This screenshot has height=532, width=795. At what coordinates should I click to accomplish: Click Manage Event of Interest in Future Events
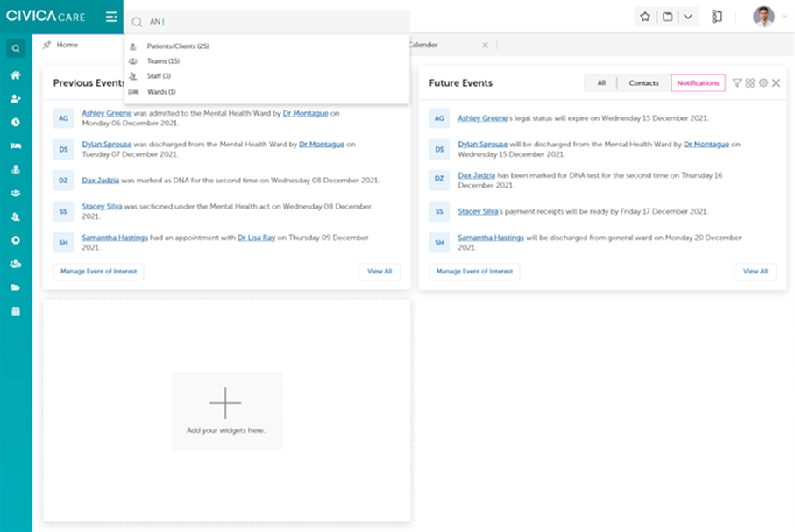pos(474,272)
